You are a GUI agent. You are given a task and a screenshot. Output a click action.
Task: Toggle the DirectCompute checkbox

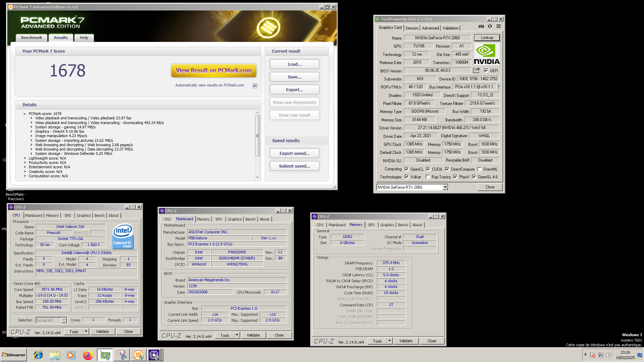pos(447,169)
